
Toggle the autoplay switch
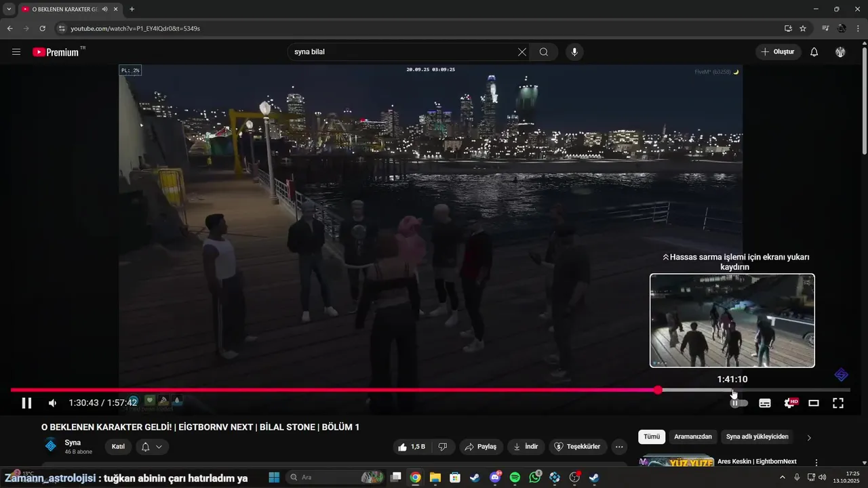pyautogui.click(x=738, y=403)
